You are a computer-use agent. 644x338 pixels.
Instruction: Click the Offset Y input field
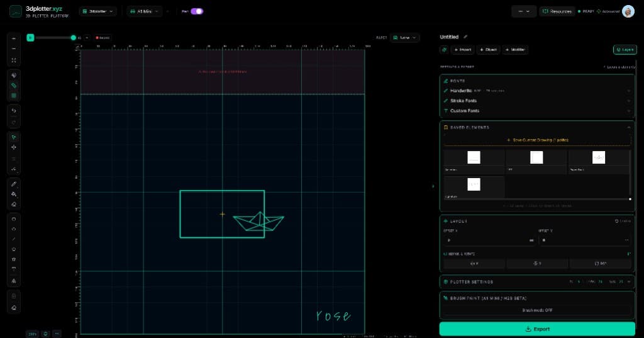pos(585,240)
